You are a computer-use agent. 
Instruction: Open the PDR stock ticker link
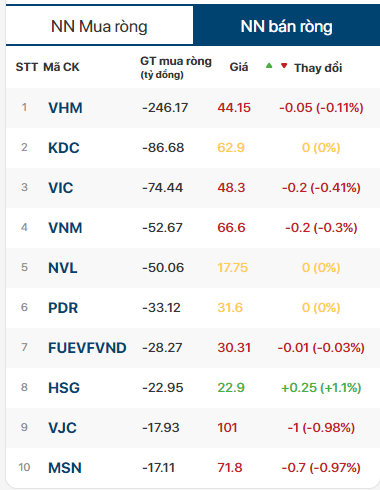click(63, 308)
